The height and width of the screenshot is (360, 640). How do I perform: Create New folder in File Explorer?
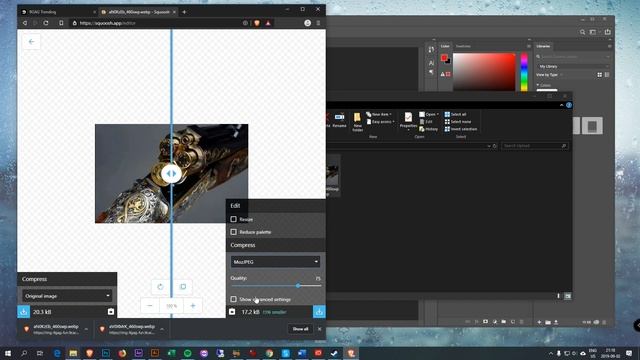tap(358, 122)
